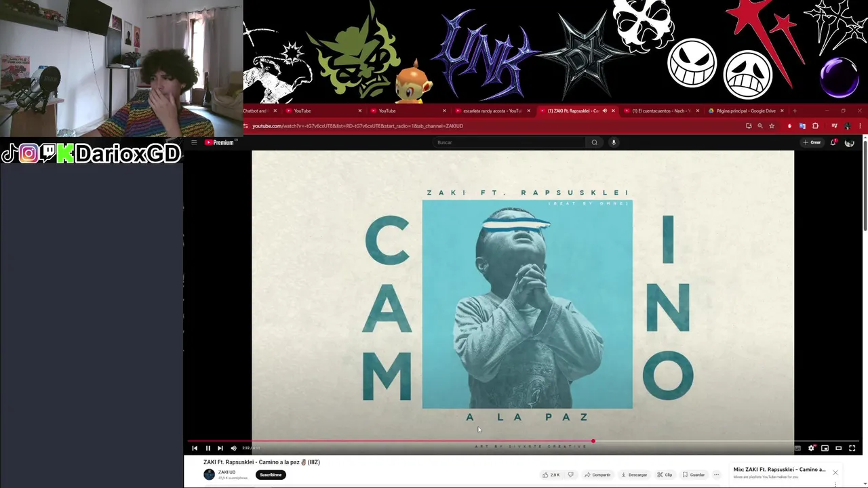Click the Mix: ZAKI Ft. Rapsusklei playlist title
The height and width of the screenshot is (488, 868).
[779, 470]
